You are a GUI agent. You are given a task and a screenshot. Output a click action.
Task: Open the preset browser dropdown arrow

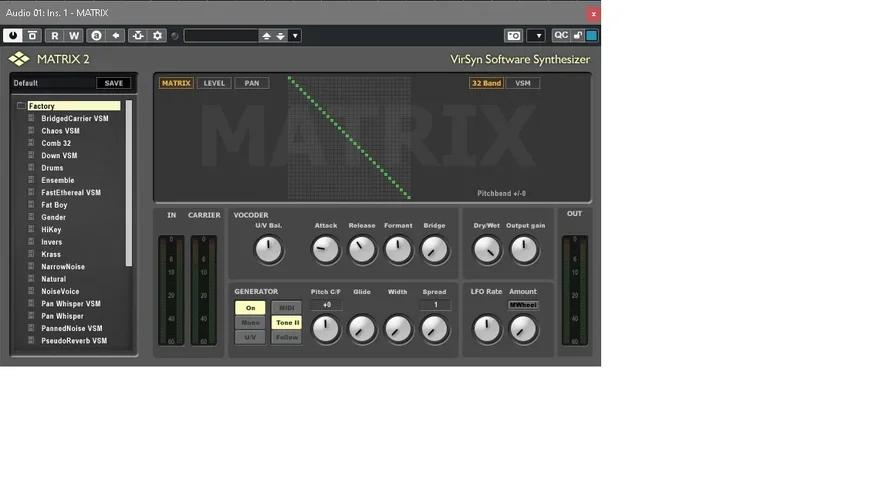click(x=295, y=36)
